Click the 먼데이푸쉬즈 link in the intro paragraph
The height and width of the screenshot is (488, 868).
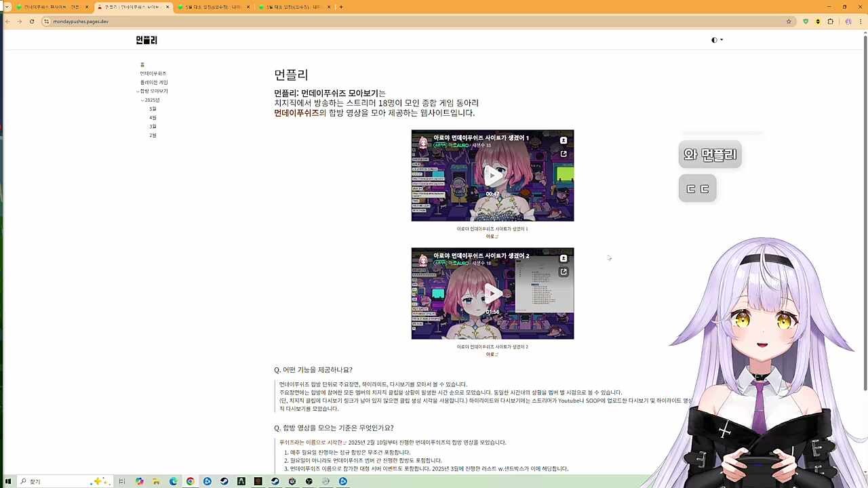296,113
